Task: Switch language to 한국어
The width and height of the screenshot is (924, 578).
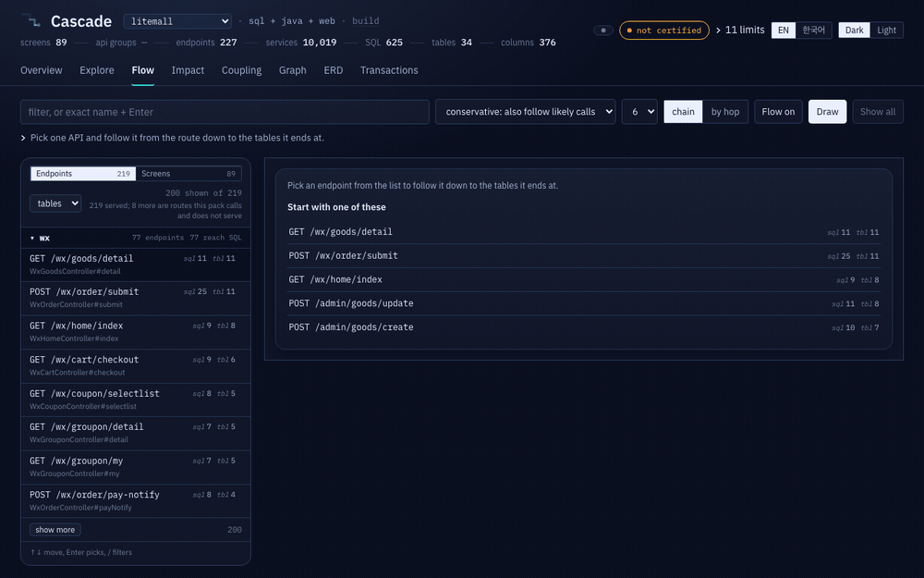Action: coord(813,31)
